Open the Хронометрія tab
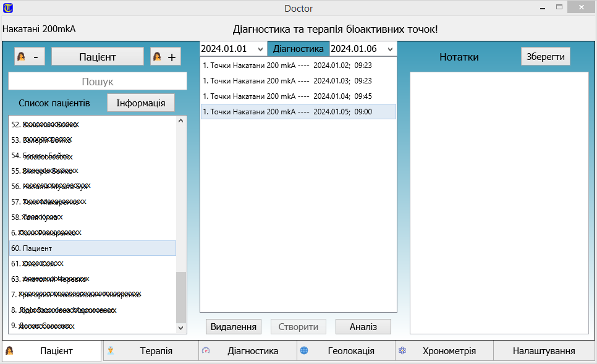This screenshot has width=597, height=364. pyautogui.click(x=444, y=351)
